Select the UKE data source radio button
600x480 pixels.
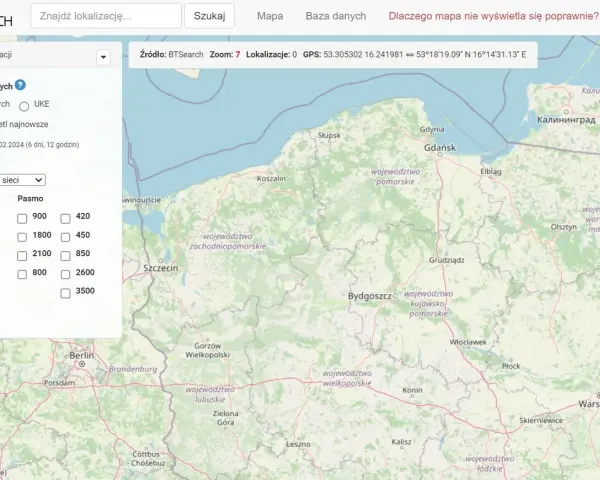pos(24,106)
